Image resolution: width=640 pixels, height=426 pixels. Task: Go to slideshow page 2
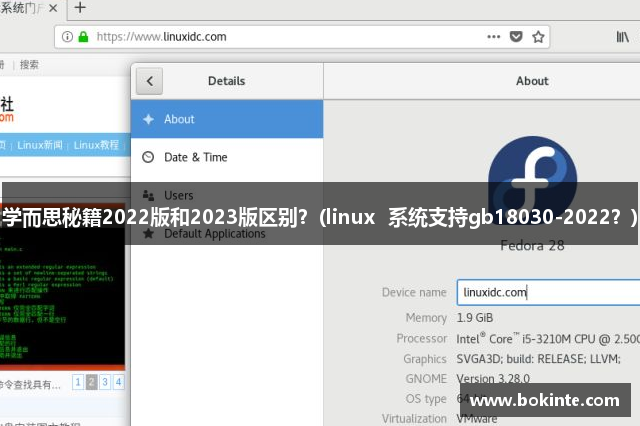point(92,382)
